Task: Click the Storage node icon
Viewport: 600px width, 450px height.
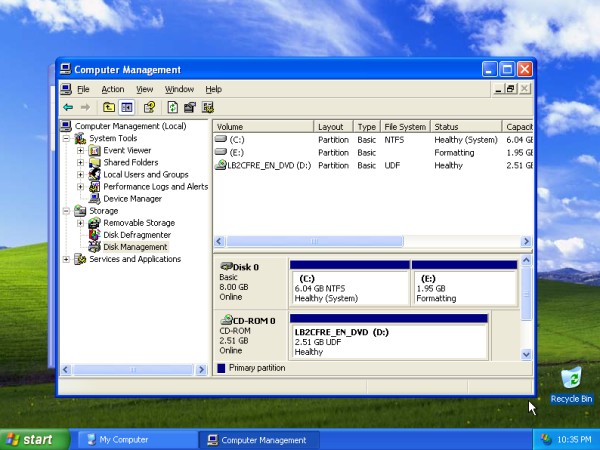Action: pos(80,211)
